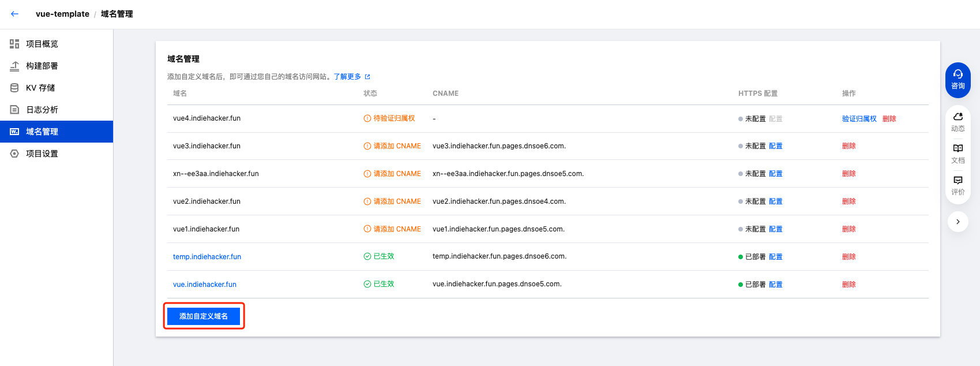Click vue-template in the breadcrumb

pyautogui.click(x=62, y=14)
